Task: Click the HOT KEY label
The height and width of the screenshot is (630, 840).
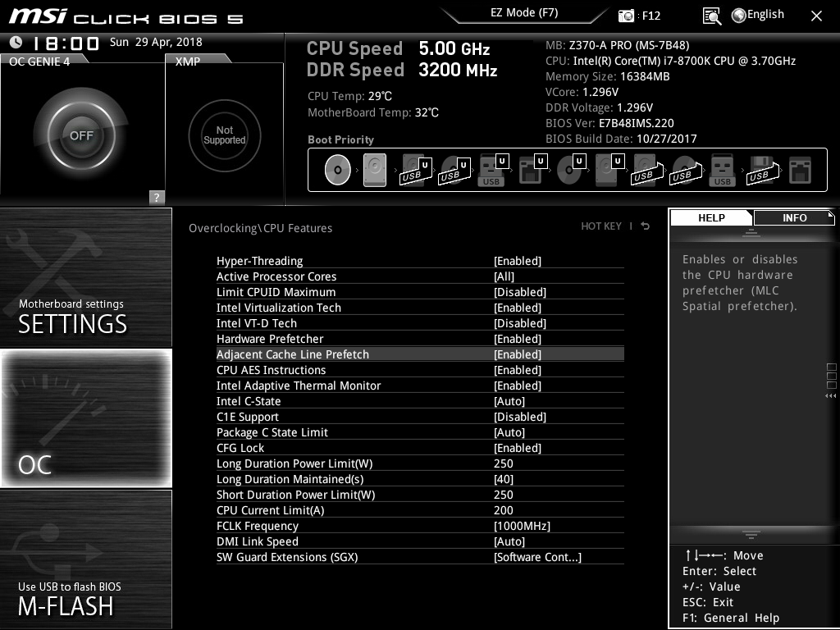Action: click(601, 226)
